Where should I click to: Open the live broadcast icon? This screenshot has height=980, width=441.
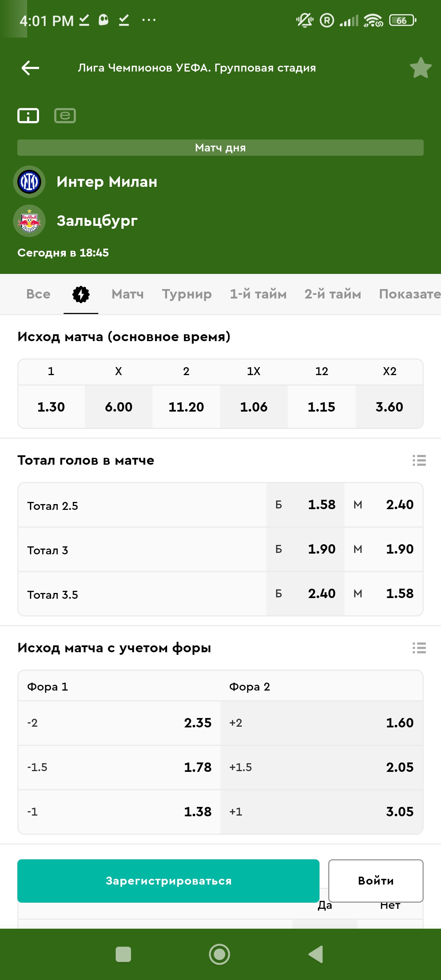pos(65,116)
